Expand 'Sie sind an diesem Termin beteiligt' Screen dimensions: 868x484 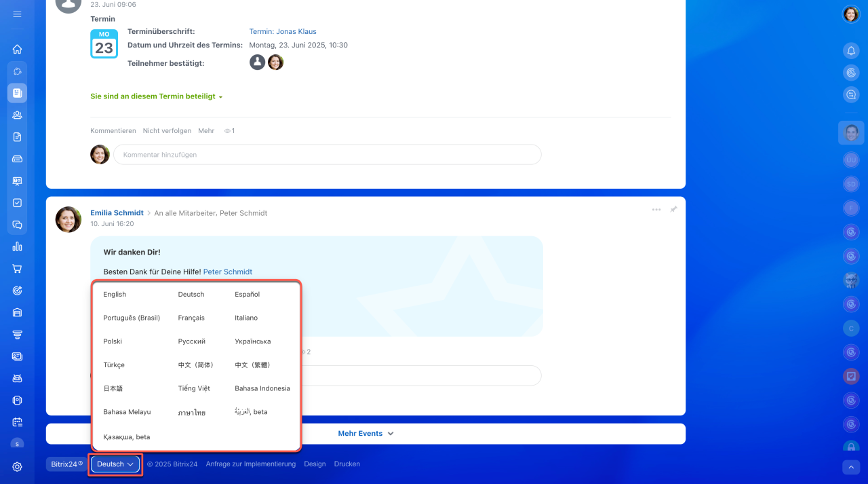click(x=157, y=96)
